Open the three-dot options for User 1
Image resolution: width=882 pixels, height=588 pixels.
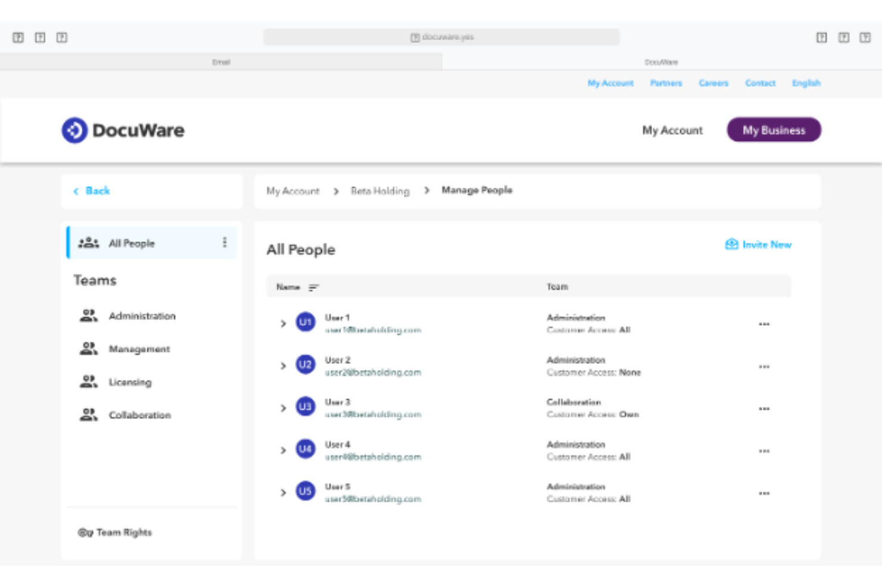[764, 324]
